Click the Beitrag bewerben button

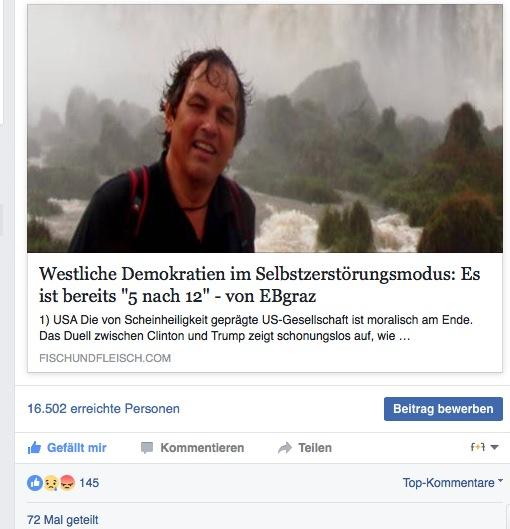[443, 409]
